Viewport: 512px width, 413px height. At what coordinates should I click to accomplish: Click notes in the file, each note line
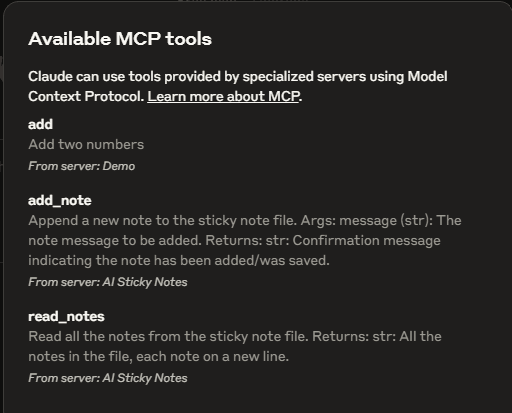[x=158, y=357]
